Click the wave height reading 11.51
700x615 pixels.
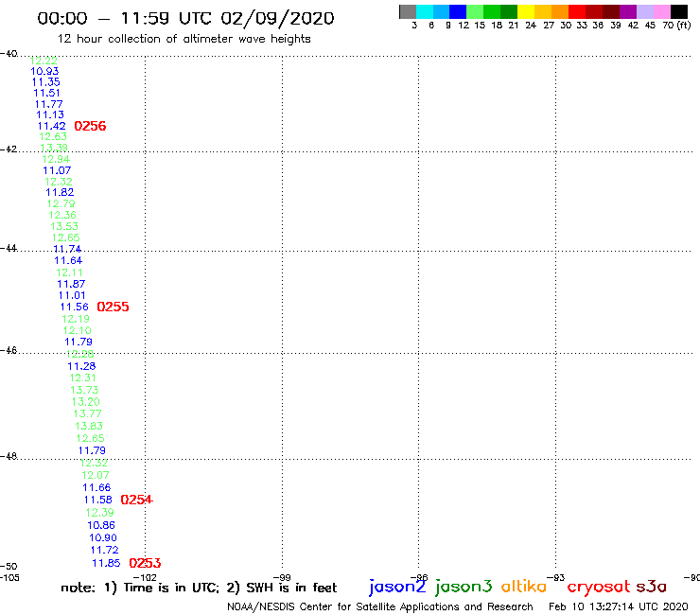click(x=47, y=93)
